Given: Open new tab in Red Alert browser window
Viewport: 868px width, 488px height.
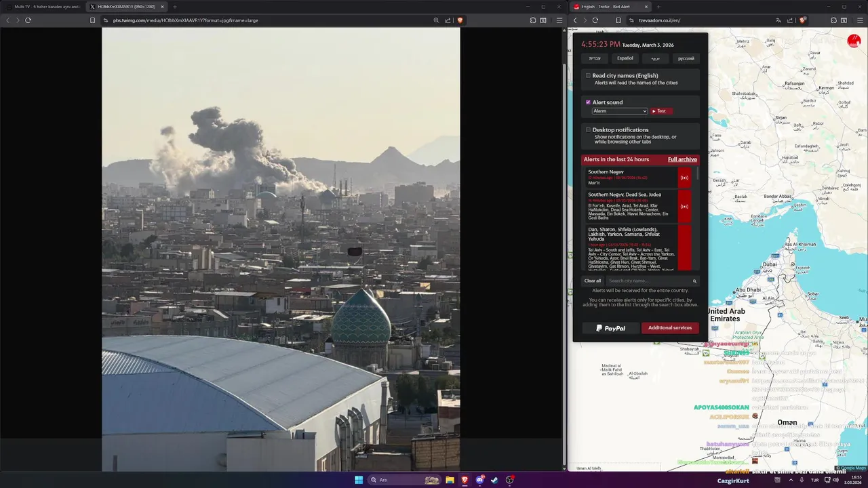Looking at the screenshot, I should coord(658,7).
